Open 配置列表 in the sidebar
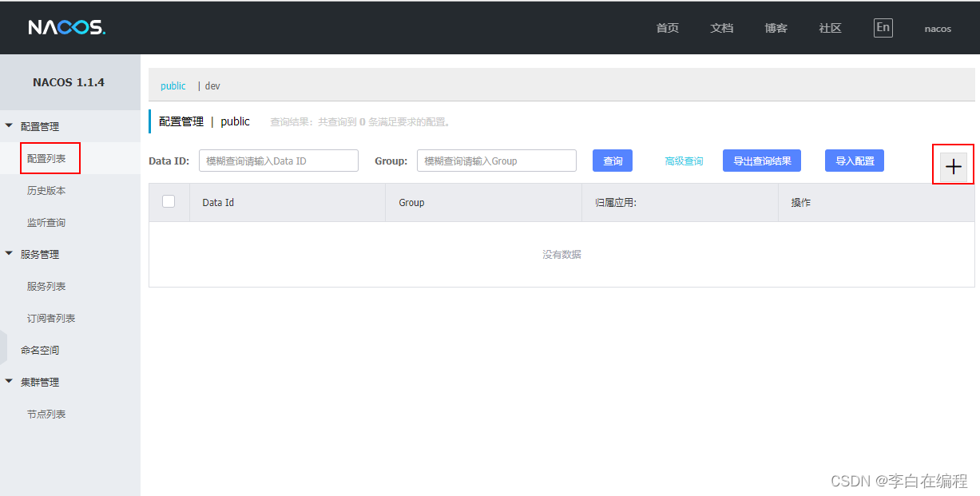 (x=50, y=158)
